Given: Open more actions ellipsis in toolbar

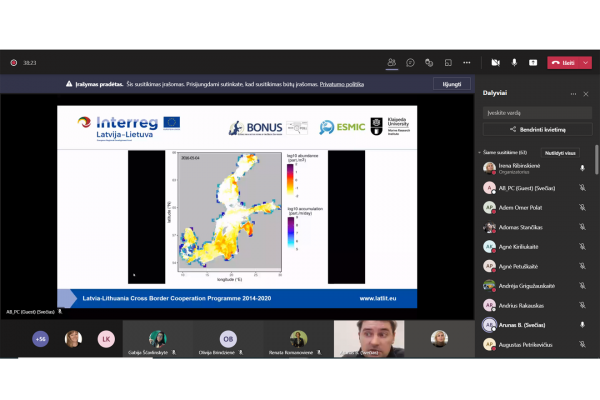Looking at the screenshot, I should (x=466, y=62).
